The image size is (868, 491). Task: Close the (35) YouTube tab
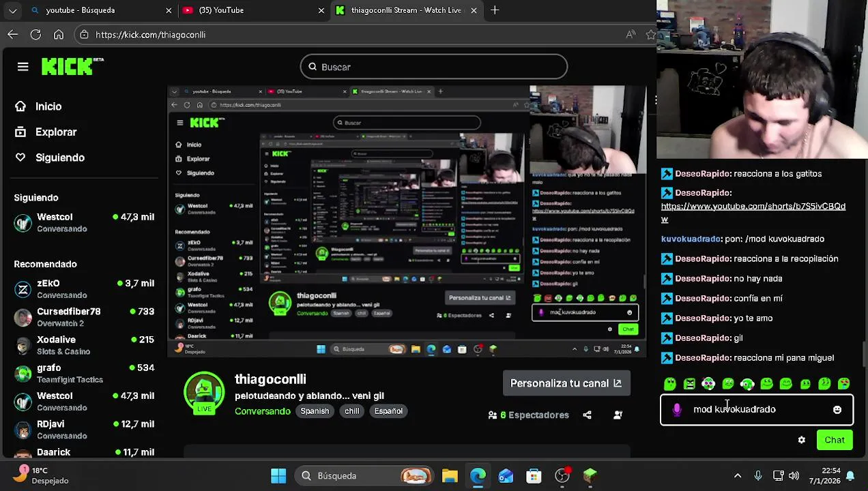tap(321, 10)
